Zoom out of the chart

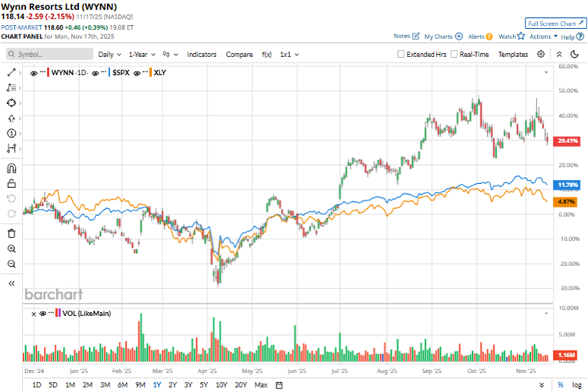click(11, 264)
